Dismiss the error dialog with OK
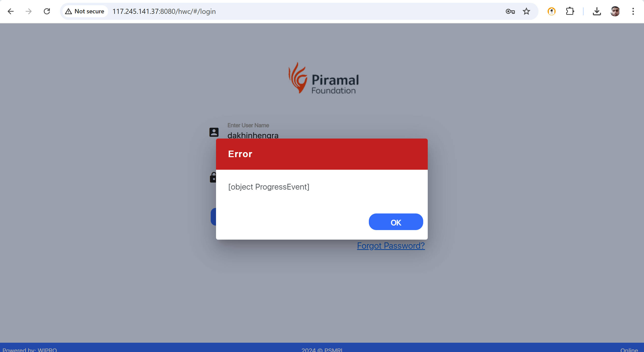644x352 pixels. tap(396, 222)
